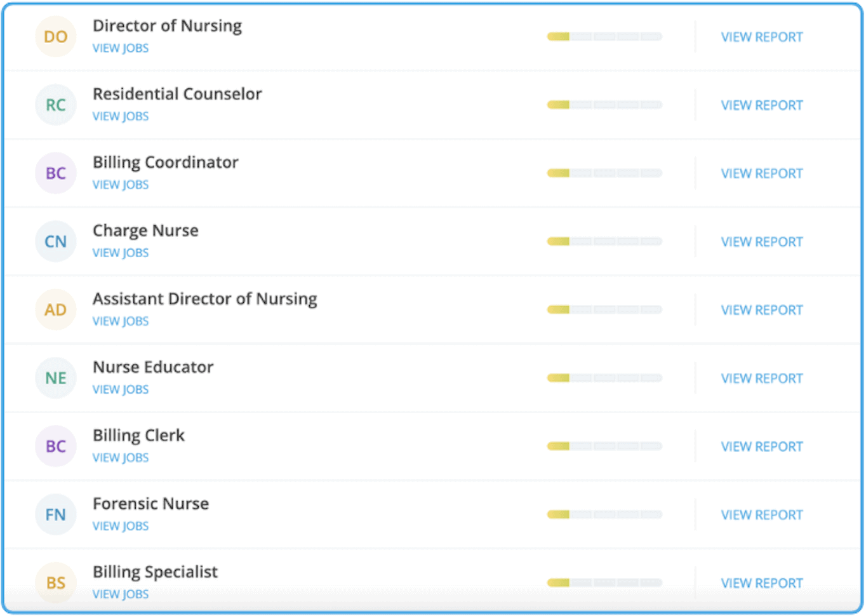Viewport: 866px width, 616px height.
Task: Click the progress bar beside Billing Clerk
Action: (603, 446)
